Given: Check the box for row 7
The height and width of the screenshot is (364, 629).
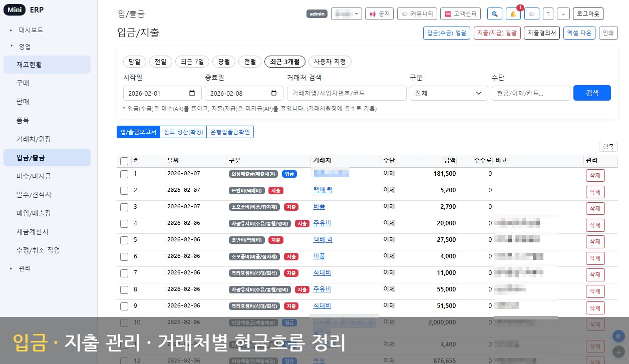Looking at the screenshot, I should (125, 273).
